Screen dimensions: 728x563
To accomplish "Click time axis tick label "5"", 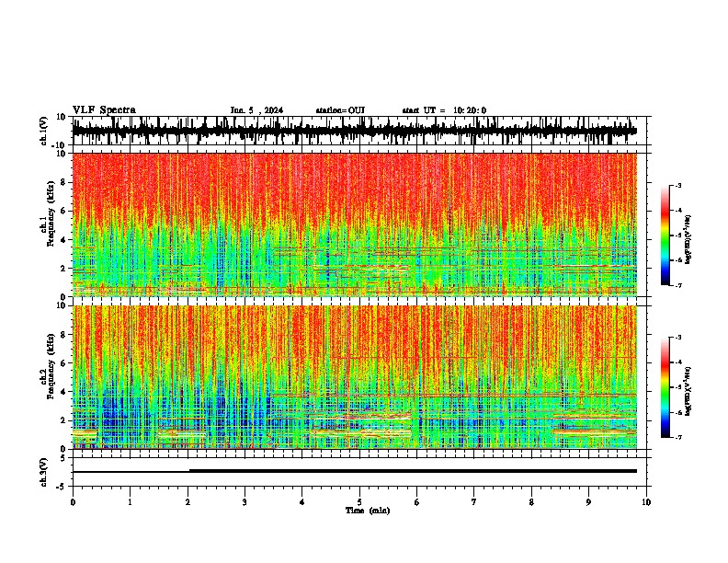I will click(359, 502).
